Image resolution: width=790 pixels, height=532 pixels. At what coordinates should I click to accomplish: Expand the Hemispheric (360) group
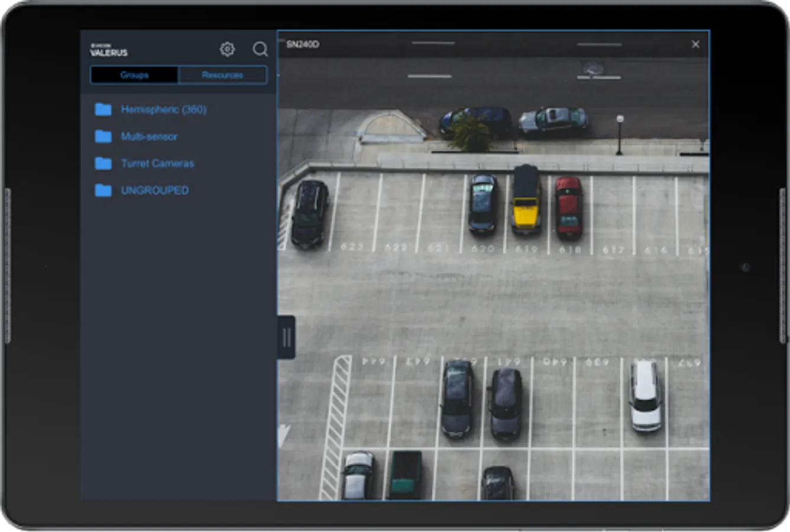[x=164, y=109]
